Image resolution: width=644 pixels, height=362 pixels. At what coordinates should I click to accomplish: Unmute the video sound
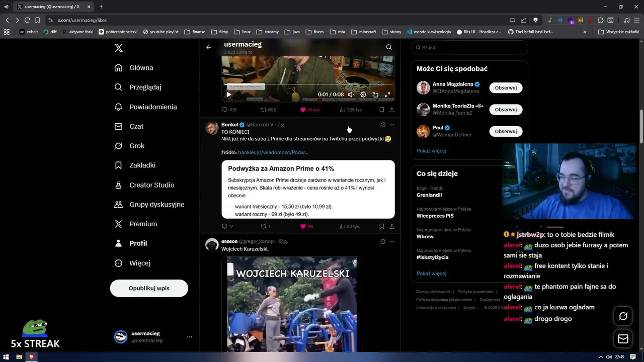point(351,95)
